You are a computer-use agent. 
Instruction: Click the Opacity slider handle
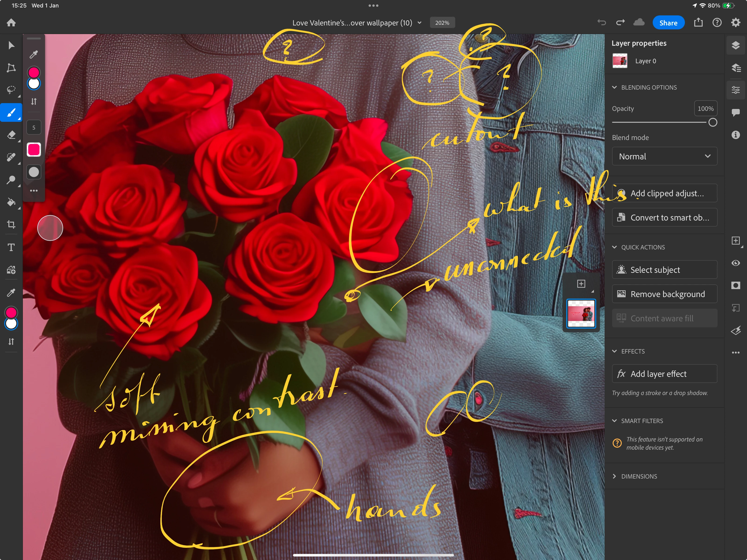[x=712, y=122]
